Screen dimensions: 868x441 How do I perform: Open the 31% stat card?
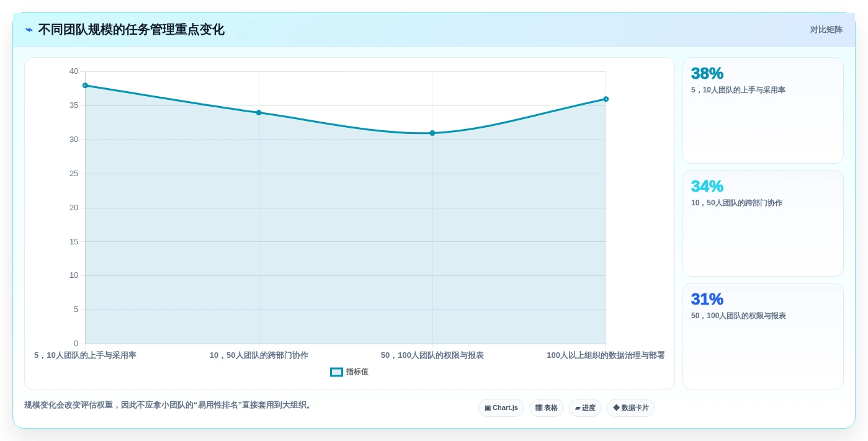(763, 337)
